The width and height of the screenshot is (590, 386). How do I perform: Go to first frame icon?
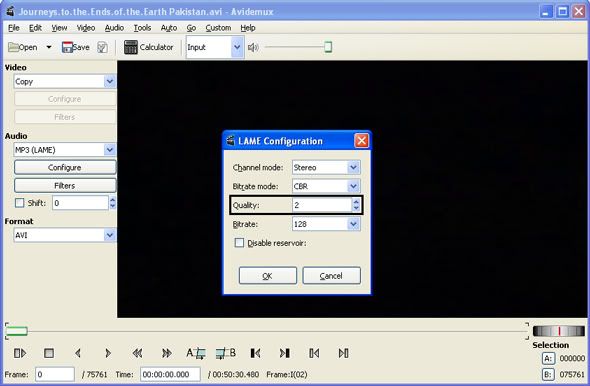click(314, 353)
